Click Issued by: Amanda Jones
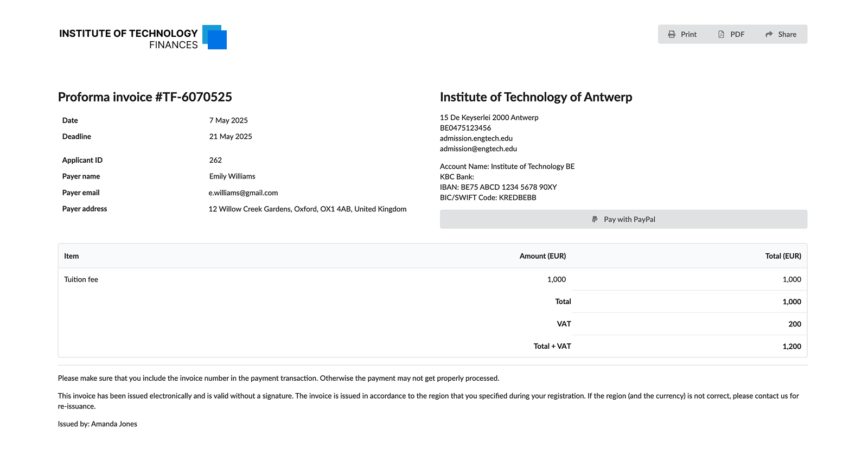The image size is (868, 461). point(98,424)
